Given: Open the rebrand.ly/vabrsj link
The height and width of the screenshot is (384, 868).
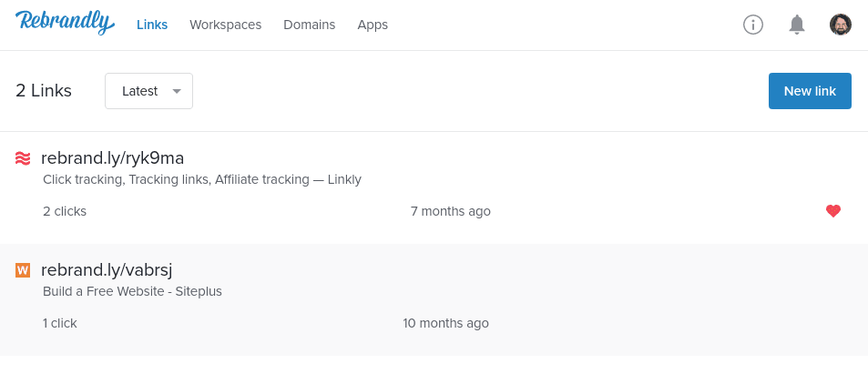Looking at the screenshot, I should [x=107, y=270].
